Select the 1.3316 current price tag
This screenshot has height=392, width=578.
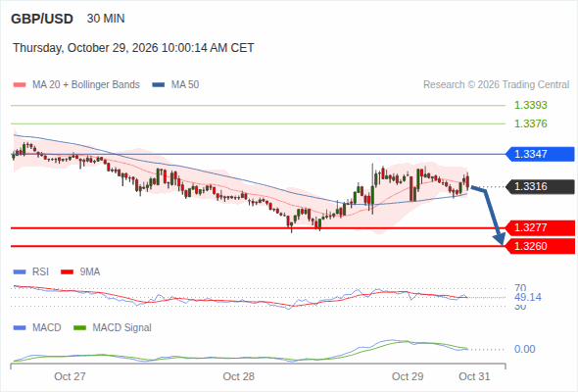coord(540,186)
